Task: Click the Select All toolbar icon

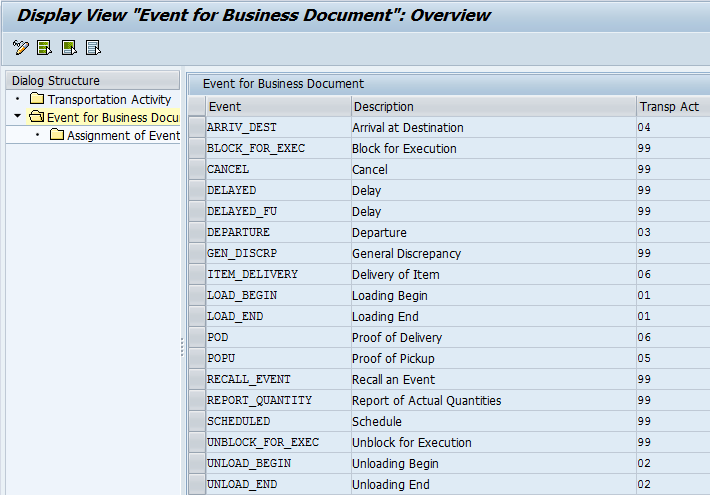Action: 44,47
